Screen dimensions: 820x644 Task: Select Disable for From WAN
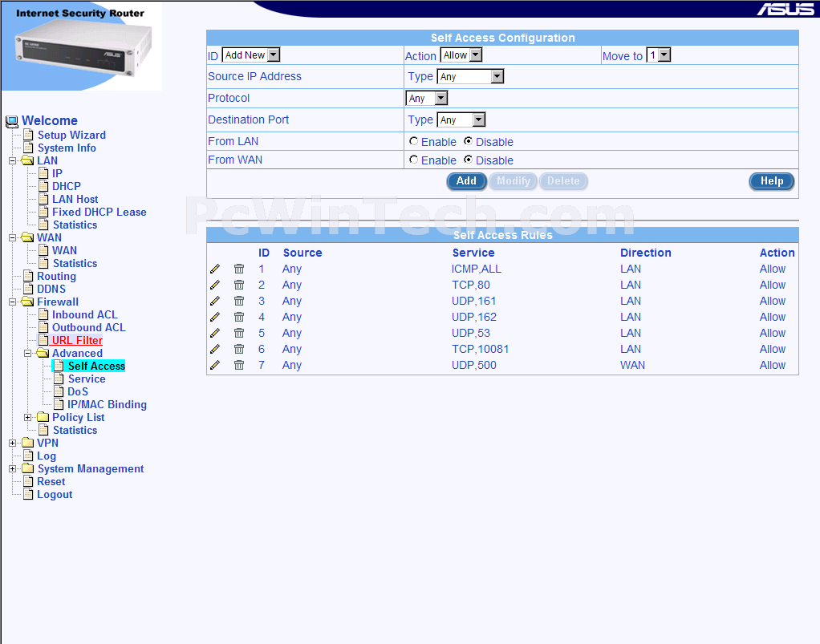pos(468,160)
